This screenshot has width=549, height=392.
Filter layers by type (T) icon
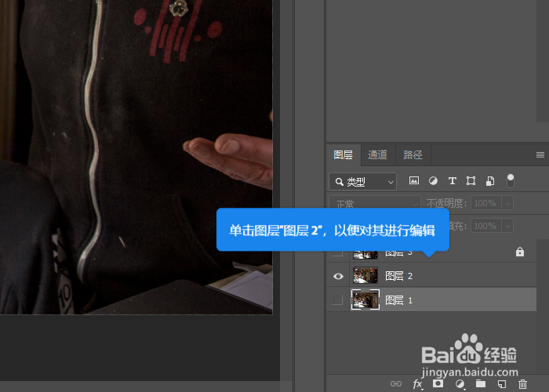(452, 180)
